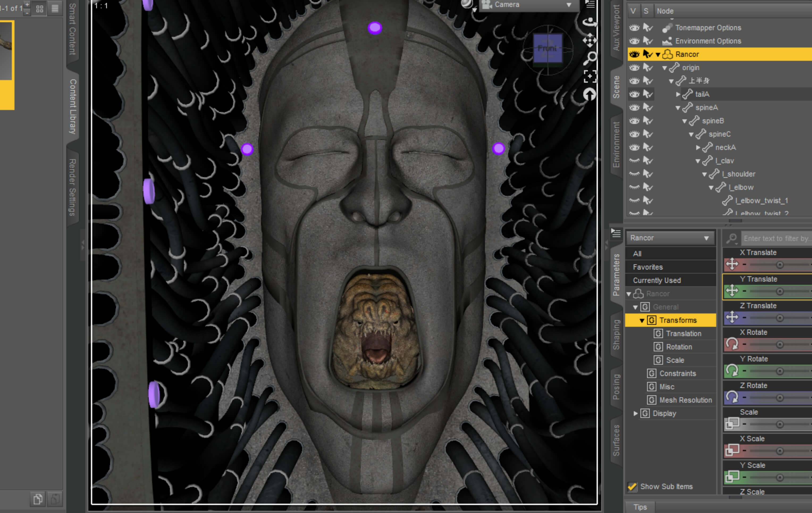812x513 pixels.
Task: Toggle visibility eye for Tonemapper Options
Action: (x=634, y=28)
